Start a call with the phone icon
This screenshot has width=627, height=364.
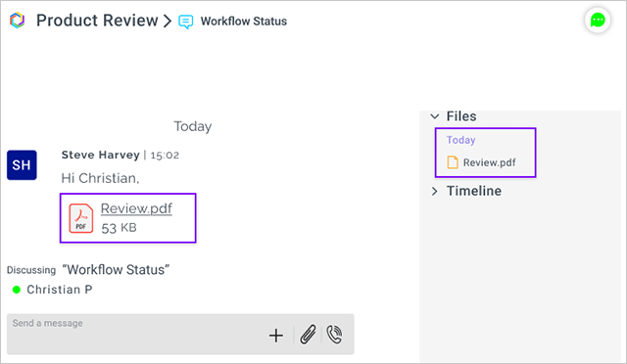(x=334, y=335)
